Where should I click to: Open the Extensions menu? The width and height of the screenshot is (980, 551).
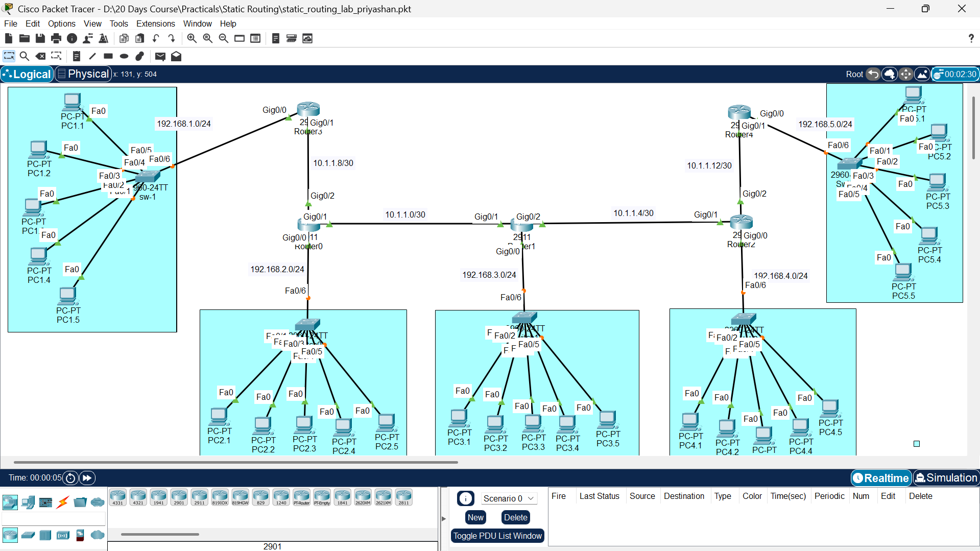click(155, 23)
